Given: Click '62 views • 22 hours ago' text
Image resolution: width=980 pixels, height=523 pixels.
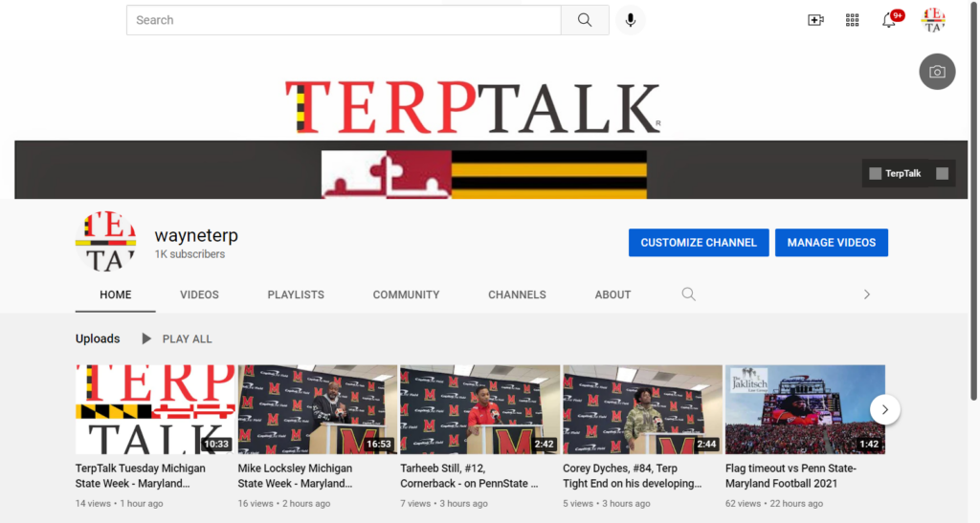Looking at the screenshot, I should (773, 503).
